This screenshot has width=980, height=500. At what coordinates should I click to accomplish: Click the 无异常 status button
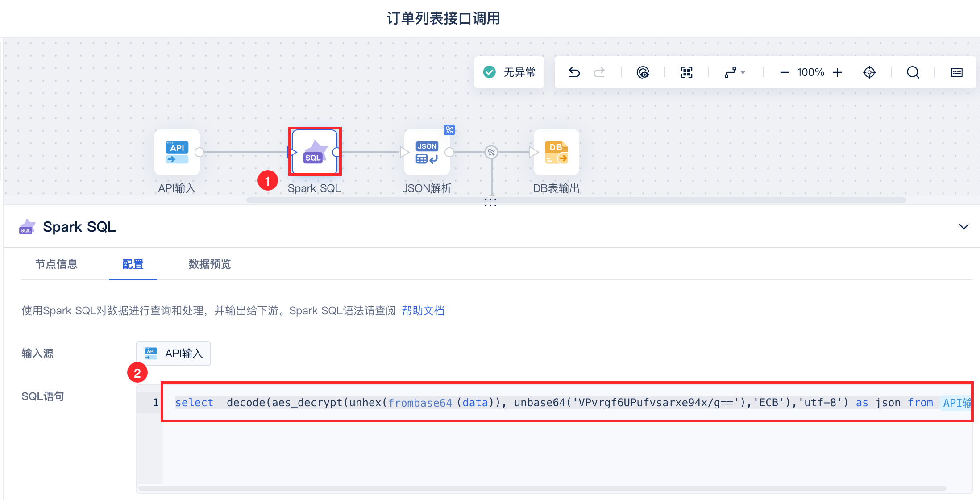pos(509,72)
